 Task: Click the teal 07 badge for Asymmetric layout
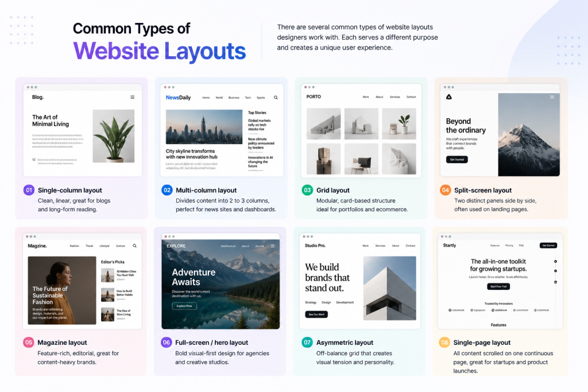pos(307,342)
